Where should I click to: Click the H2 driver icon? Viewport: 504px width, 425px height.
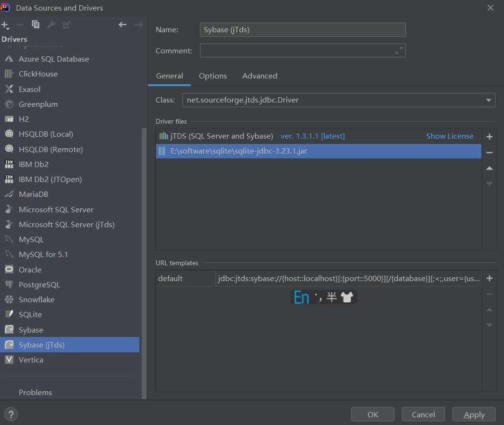(x=9, y=119)
